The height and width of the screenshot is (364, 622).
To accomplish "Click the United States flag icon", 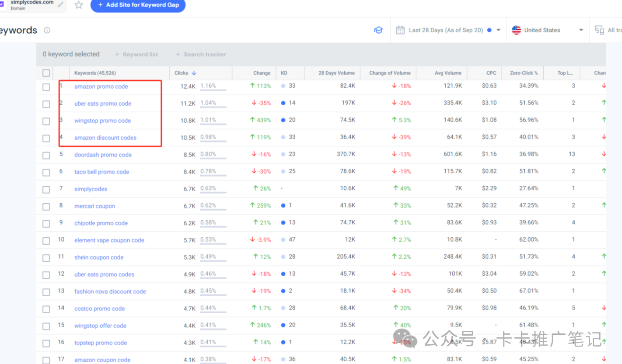I will pos(517,30).
